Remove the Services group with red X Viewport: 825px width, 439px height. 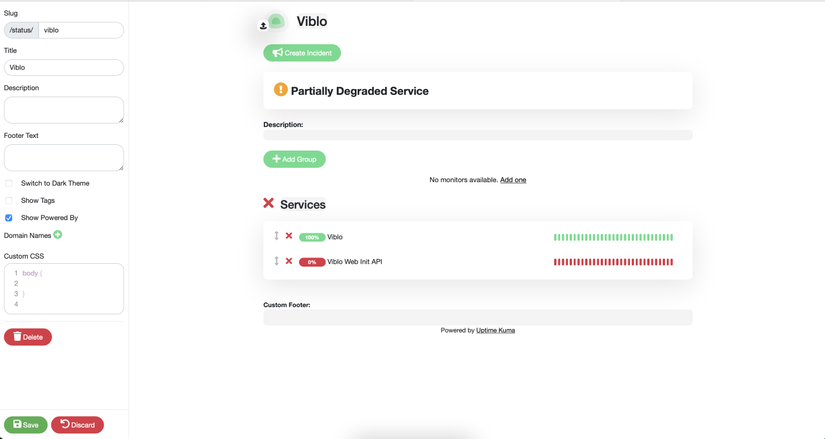[268, 203]
